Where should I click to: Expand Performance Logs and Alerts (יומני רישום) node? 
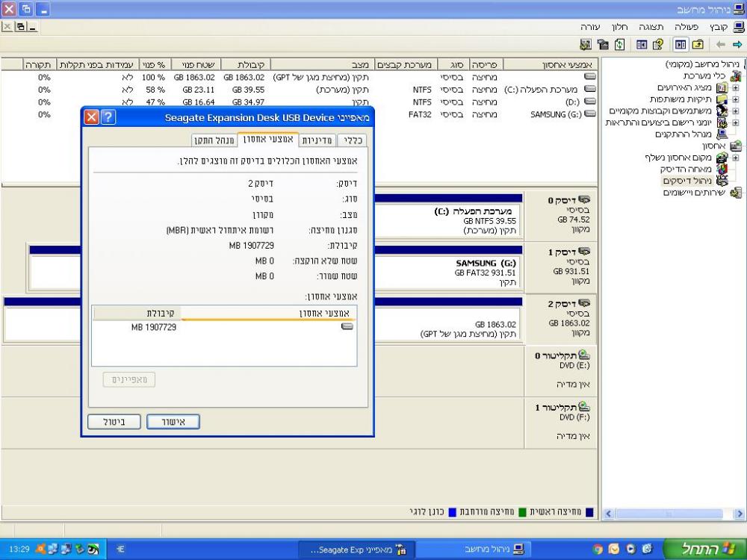point(736,123)
